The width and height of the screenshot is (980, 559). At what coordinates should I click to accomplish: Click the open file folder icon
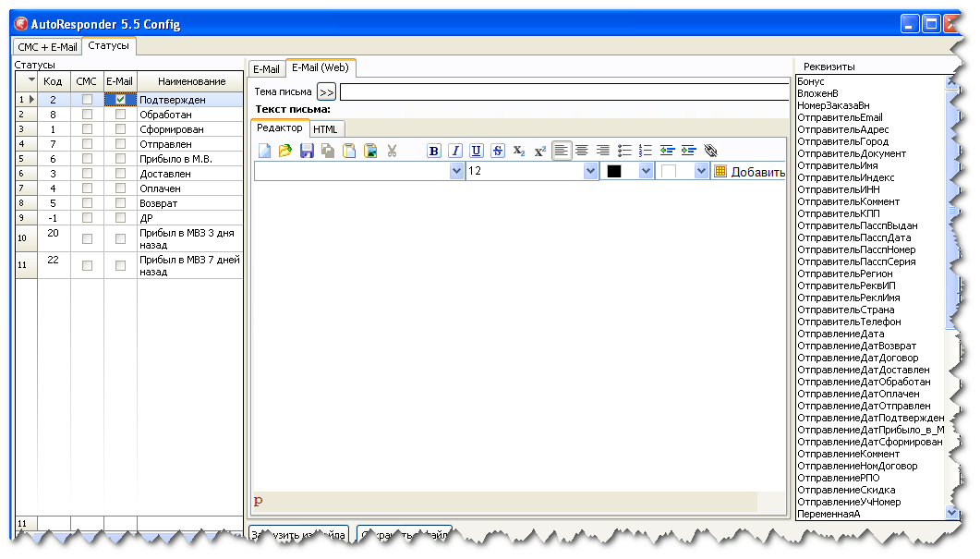click(x=285, y=151)
